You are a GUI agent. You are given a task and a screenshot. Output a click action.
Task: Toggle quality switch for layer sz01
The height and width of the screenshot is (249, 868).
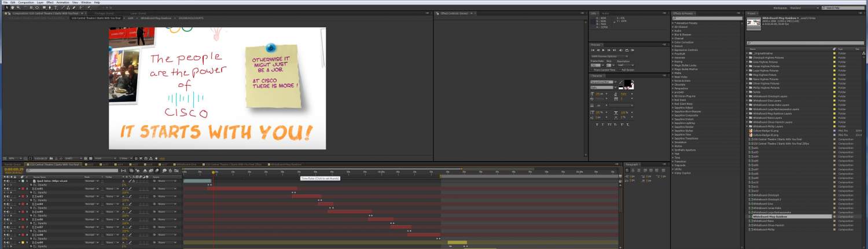tap(131, 189)
